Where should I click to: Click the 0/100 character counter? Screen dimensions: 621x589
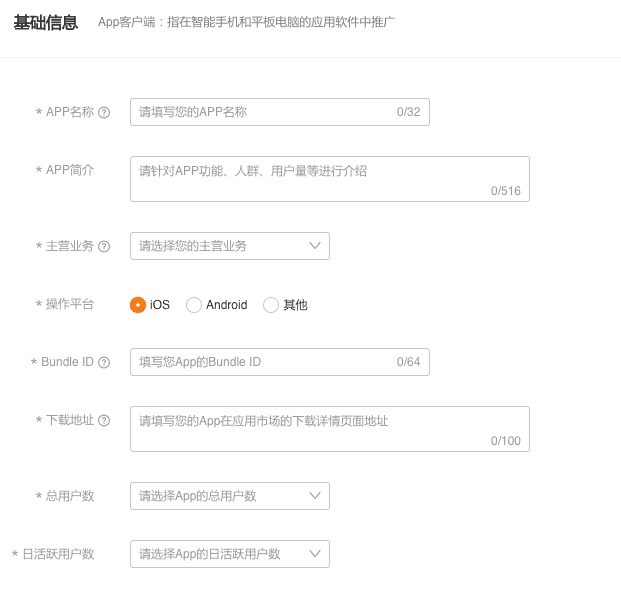coord(506,441)
